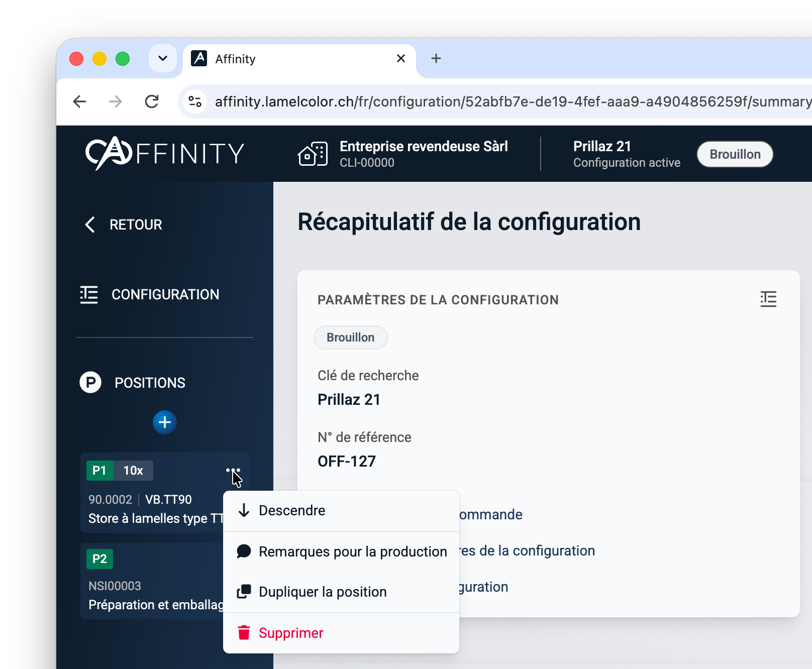
Task: Click the OFF-127 reference number value
Action: click(x=347, y=461)
